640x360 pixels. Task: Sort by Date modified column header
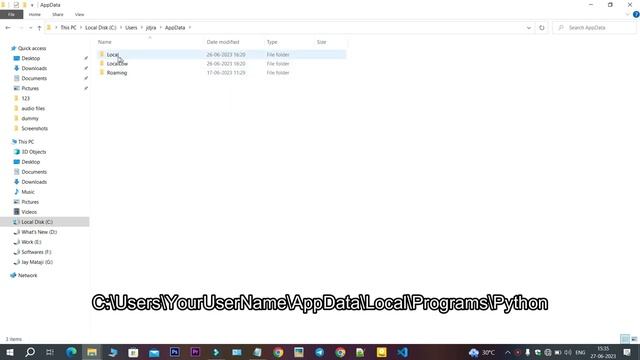[x=223, y=42]
